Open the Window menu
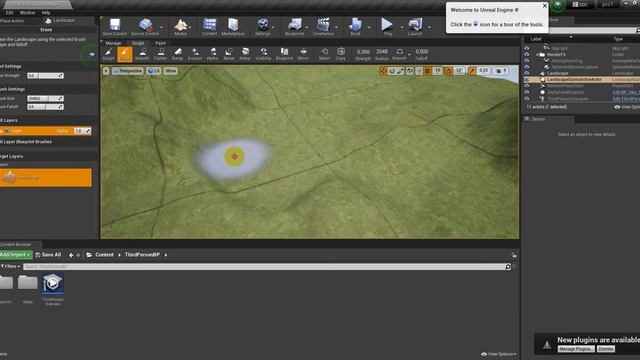 (x=27, y=13)
